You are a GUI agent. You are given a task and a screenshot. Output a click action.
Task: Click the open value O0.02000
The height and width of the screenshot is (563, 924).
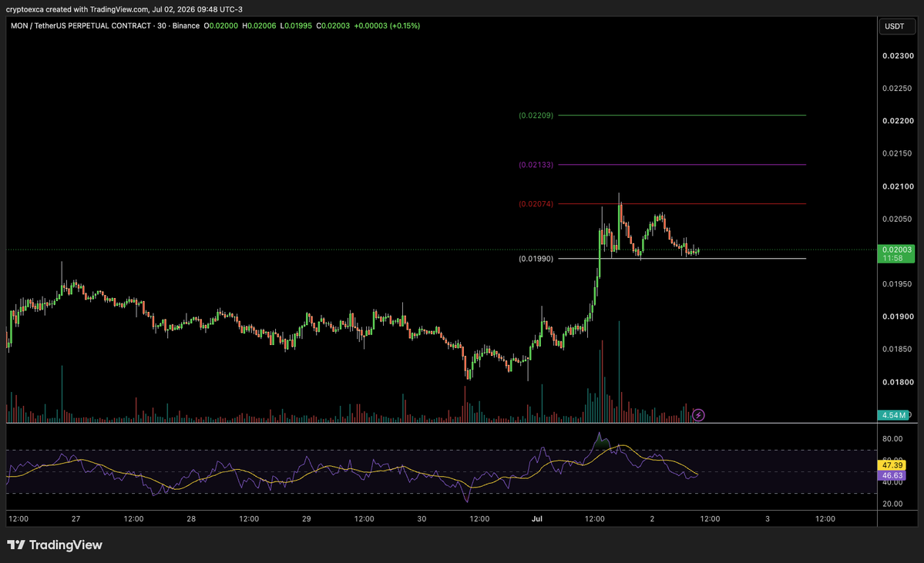(221, 26)
